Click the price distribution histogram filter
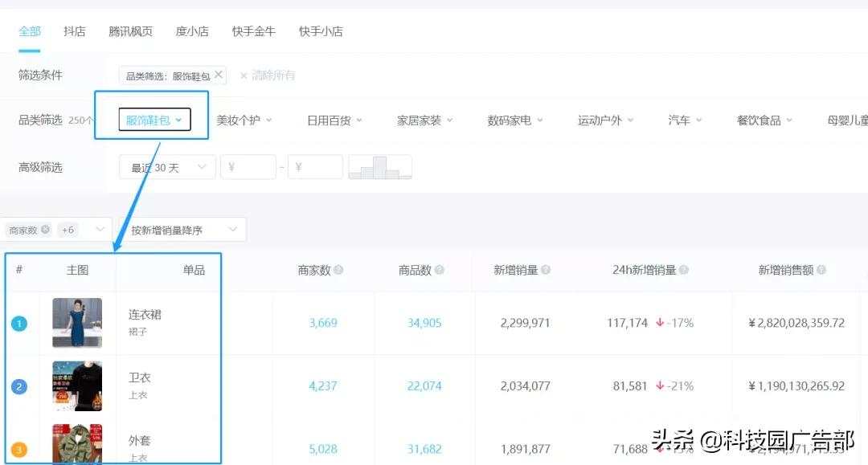This screenshot has width=868, height=465. click(379, 167)
